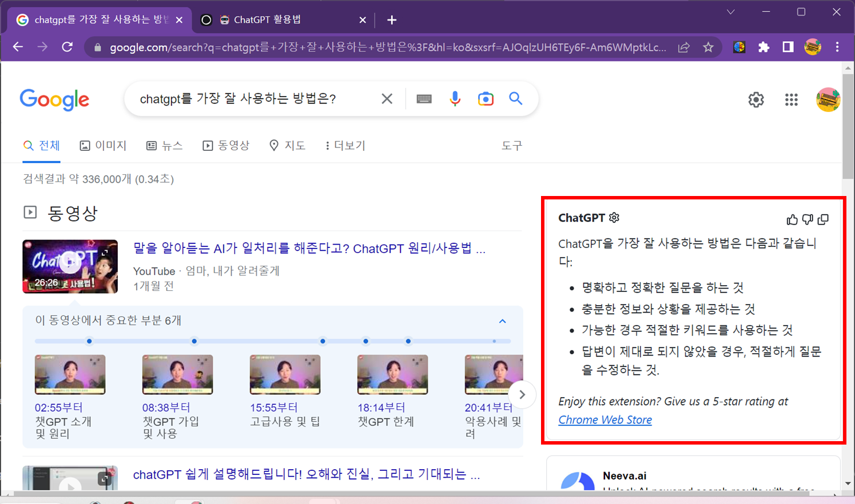Open the Google apps grid

pyautogui.click(x=792, y=100)
